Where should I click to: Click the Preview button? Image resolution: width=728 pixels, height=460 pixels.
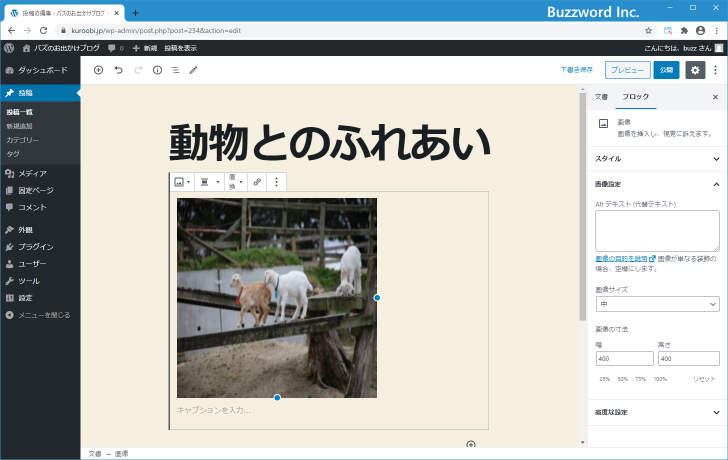(x=627, y=70)
